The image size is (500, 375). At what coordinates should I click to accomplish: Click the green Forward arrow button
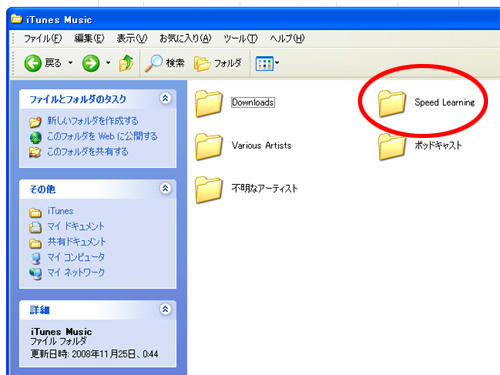[91, 63]
